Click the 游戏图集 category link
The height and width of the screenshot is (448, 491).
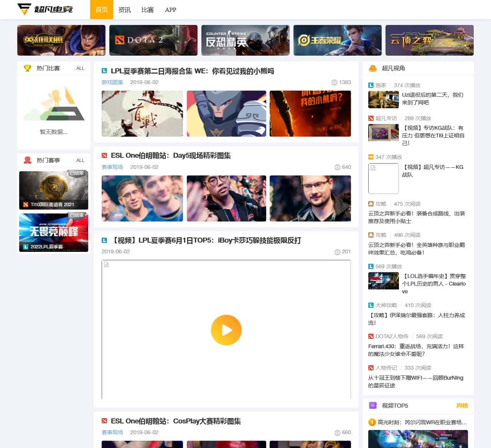click(x=112, y=82)
